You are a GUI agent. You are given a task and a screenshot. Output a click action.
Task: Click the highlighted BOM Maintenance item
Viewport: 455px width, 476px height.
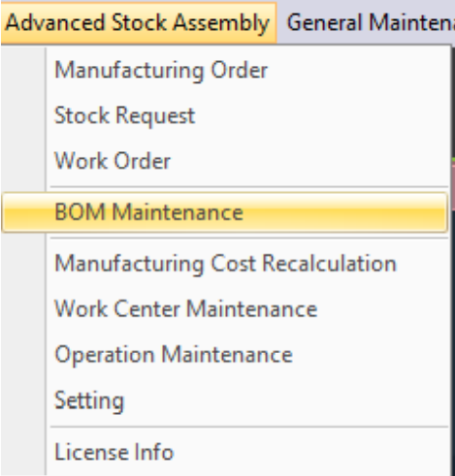225,212
